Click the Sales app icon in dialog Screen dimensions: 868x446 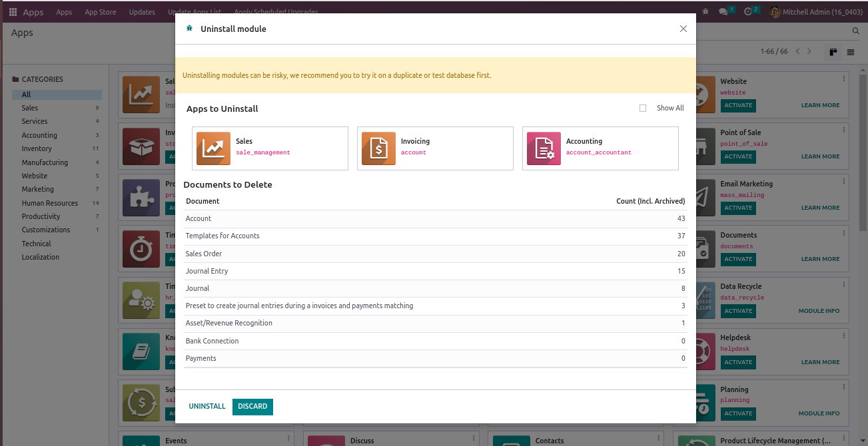[213, 148]
